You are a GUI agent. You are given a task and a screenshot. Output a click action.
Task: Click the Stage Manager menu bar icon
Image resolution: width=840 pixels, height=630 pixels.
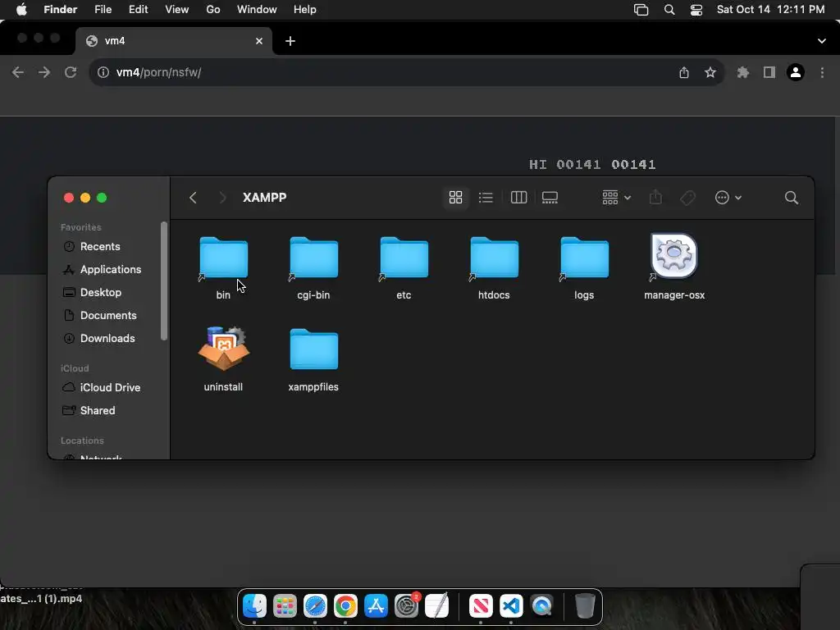(x=641, y=10)
